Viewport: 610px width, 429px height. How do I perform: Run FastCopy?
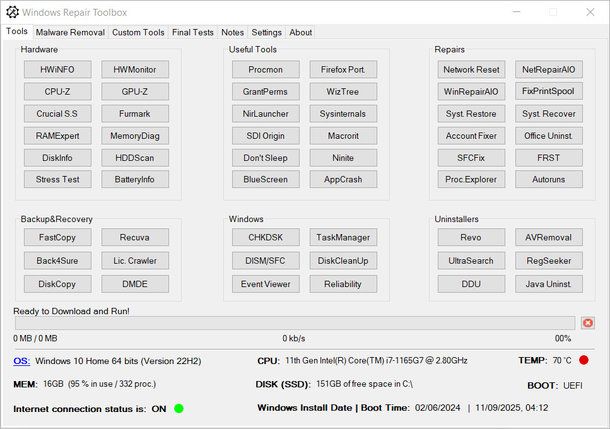click(x=58, y=237)
